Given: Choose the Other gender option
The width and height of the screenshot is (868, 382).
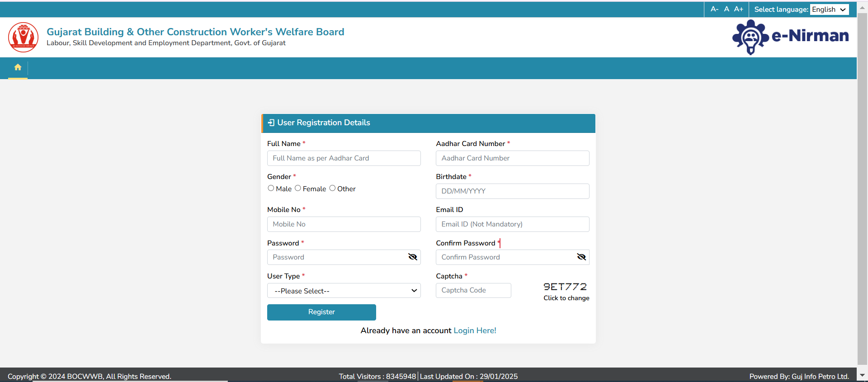Looking at the screenshot, I should click(x=332, y=188).
